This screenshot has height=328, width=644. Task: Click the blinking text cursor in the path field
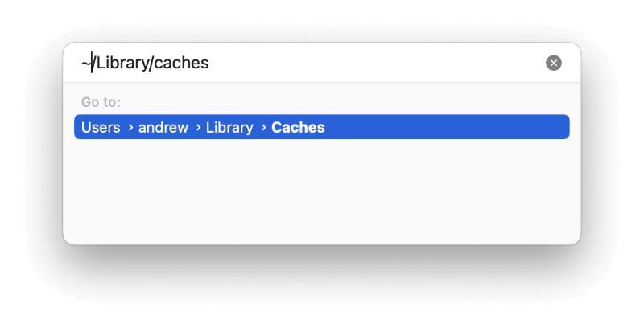pyautogui.click(x=93, y=63)
